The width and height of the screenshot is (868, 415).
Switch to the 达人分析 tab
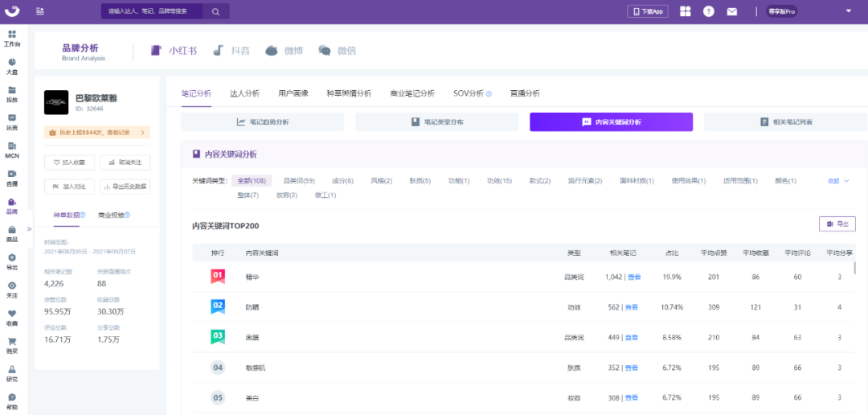click(244, 93)
